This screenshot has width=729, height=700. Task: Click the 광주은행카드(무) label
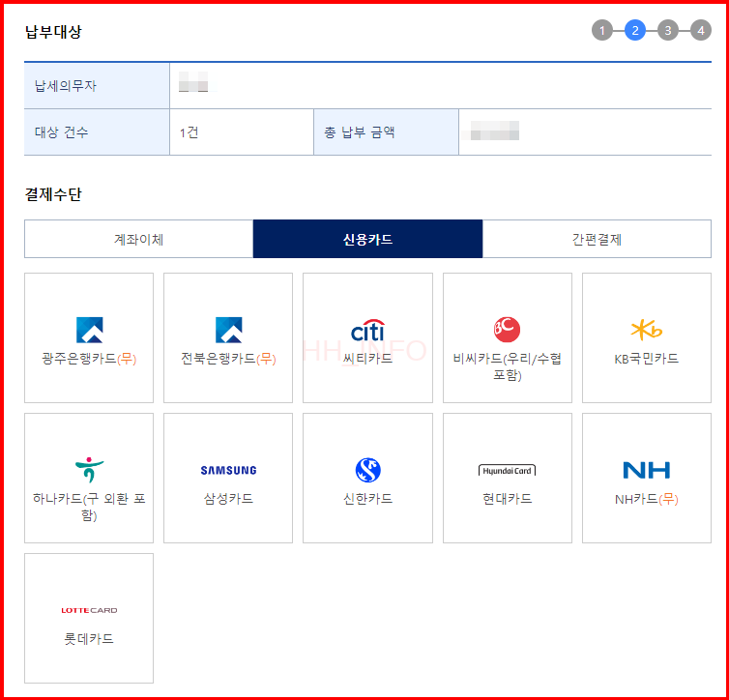(x=89, y=359)
